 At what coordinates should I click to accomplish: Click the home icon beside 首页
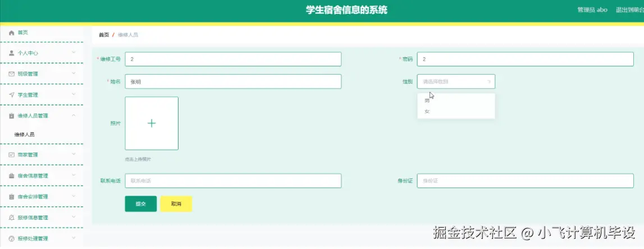pos(11,33)
